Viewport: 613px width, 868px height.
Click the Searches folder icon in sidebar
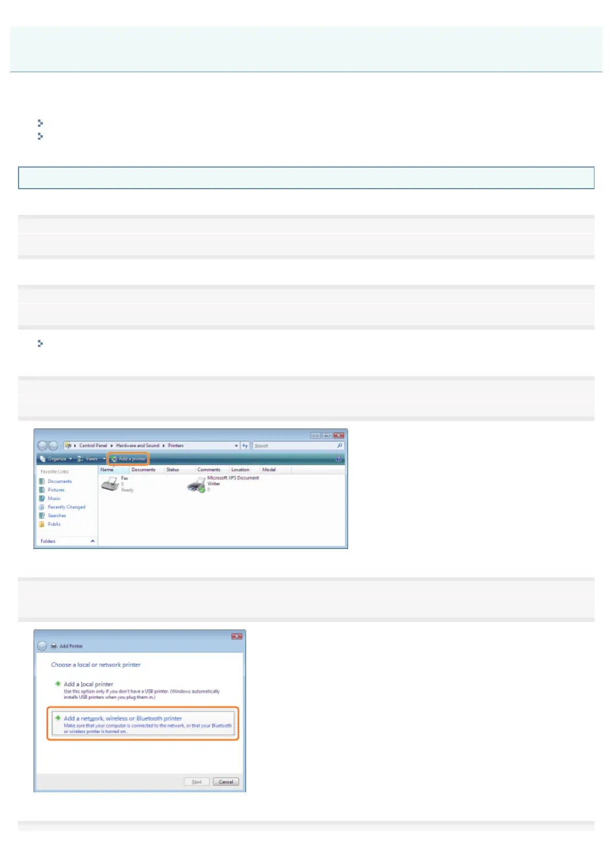[x=42, y=515]
